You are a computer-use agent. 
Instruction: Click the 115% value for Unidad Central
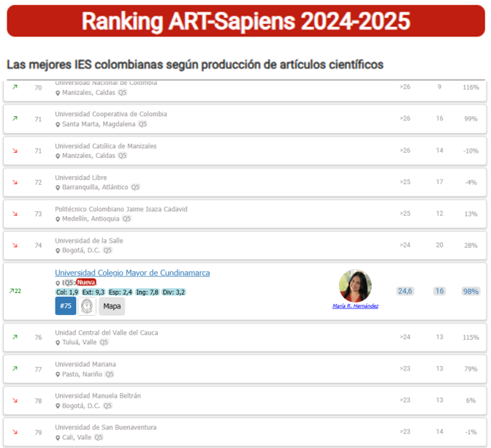(x=471, y=338)
